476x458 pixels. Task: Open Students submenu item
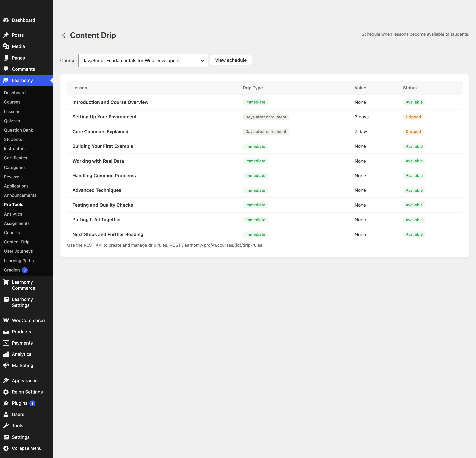coord(13,139)
